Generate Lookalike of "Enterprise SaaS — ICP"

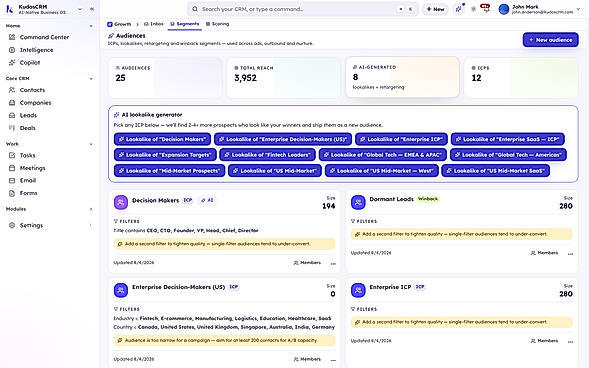[x=507, y=139]
